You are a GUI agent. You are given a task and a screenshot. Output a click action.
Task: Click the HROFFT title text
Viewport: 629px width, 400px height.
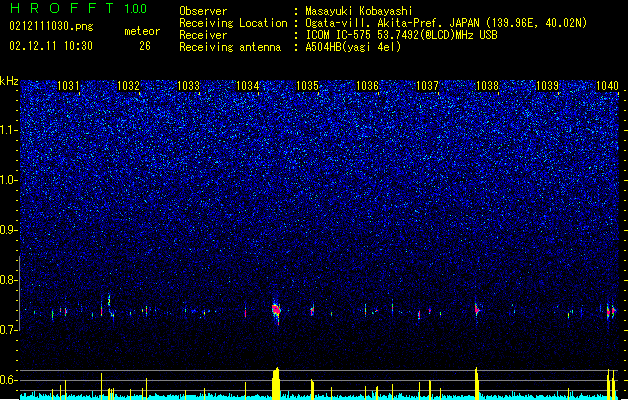coord(63,8)
